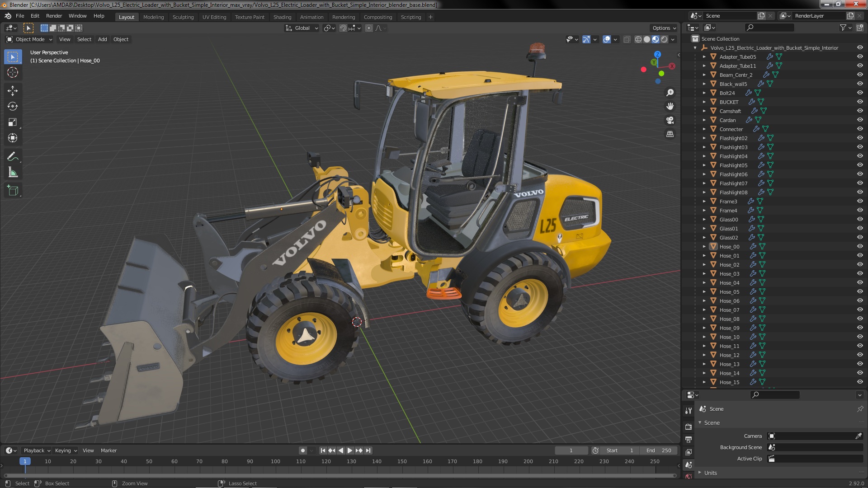
Task: Click frame 100 on the timeline
Action: (275, 461)
